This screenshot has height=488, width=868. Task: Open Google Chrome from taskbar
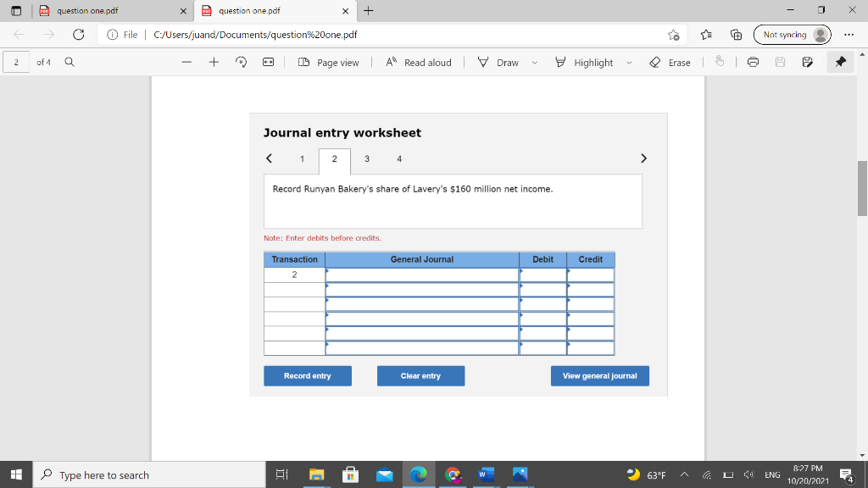coord(453,474)
